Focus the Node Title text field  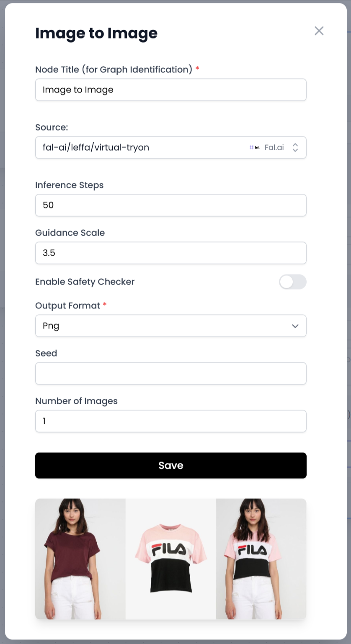171,90
